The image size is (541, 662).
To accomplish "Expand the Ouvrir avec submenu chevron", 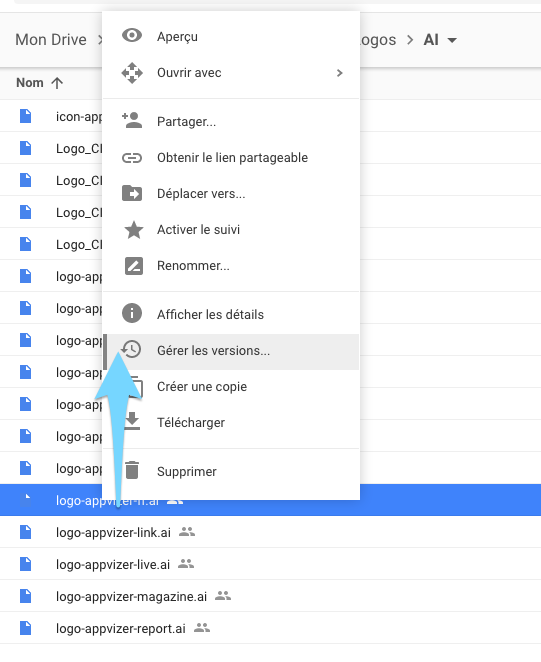I will (340, 73).
